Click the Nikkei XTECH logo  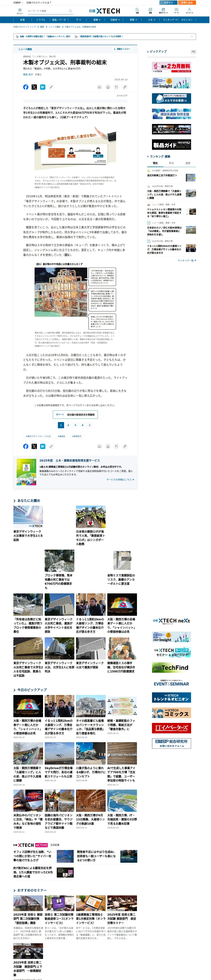pyautogui.click(x=104, y=11)
